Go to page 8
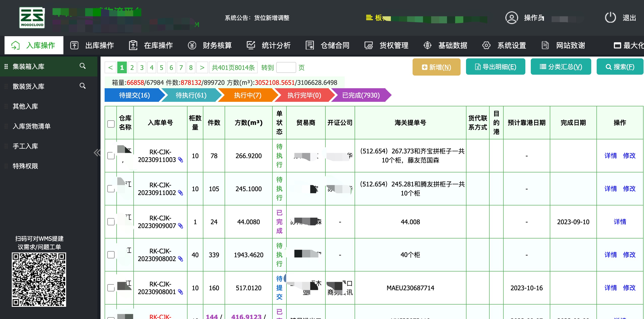The width and height of the screenshot is (644, 319). coord(191,67)
